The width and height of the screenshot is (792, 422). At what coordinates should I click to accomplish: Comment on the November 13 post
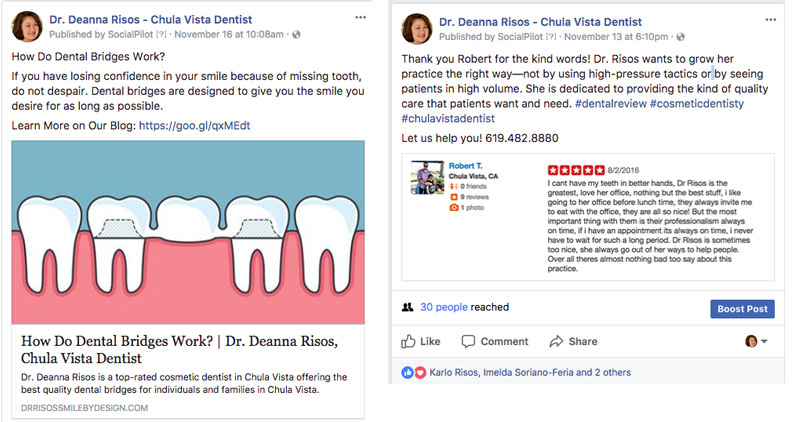point(495,342)
